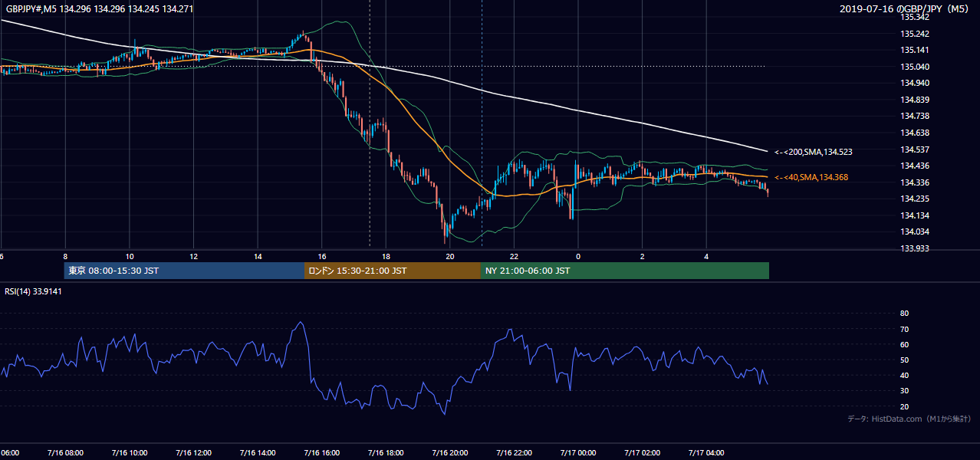Click the ロンドン 15:30-21:00 JST session bar

(x=393, y=271)
